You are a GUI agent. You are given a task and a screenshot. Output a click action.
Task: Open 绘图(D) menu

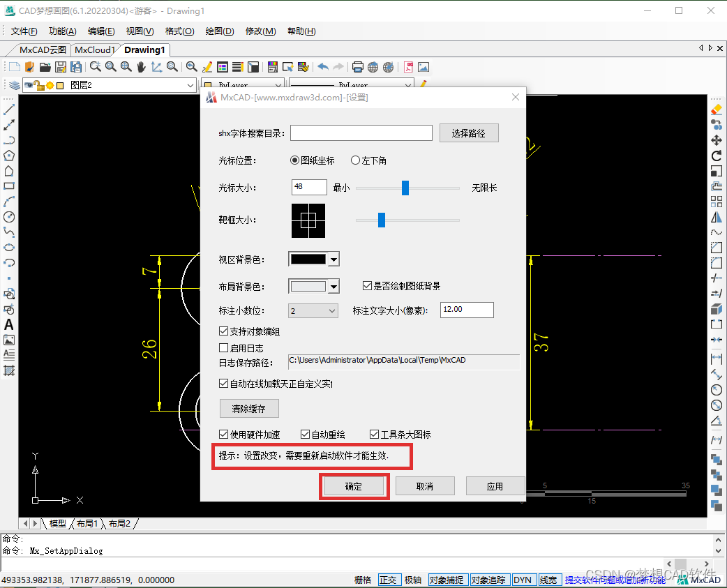click(220, 31)
